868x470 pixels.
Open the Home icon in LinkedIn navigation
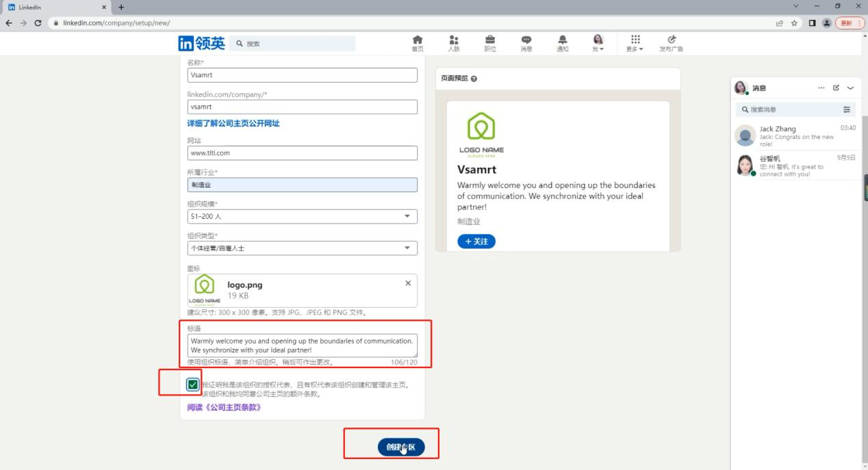pyautogui.click(x=417, y=43)
